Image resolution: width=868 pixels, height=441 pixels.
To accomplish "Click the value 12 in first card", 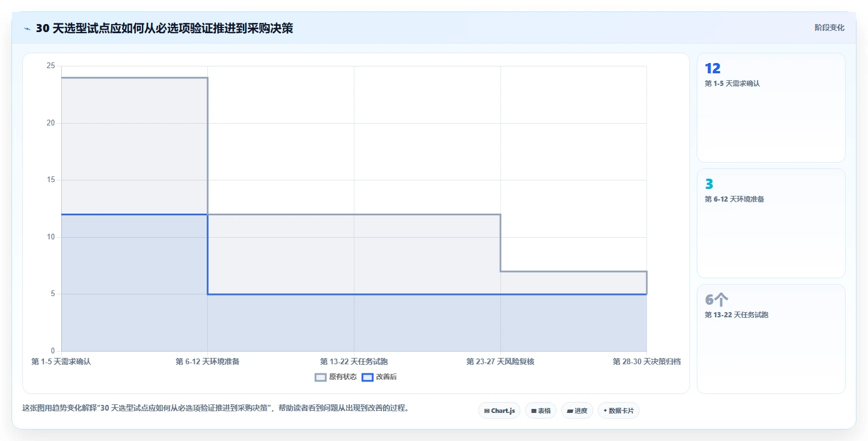I will (712, 69).
